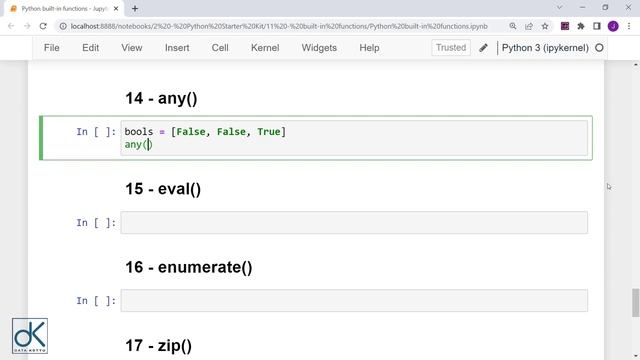Bookmark this page with the star icon

click(545, 26)
